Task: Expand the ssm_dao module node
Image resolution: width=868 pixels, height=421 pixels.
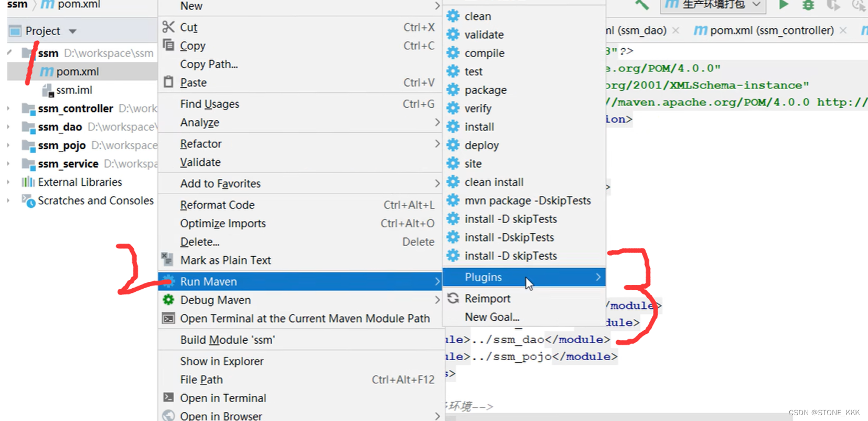Action: coord(8,127)
